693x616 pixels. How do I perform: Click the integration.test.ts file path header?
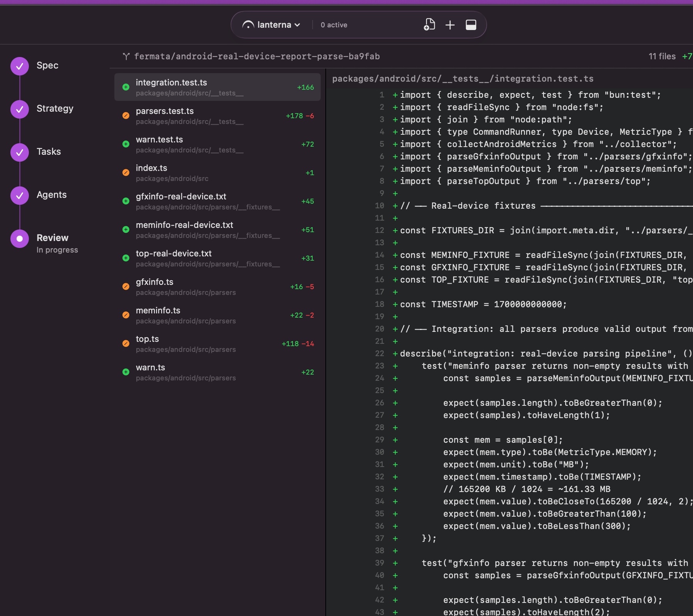click(463, 79)
